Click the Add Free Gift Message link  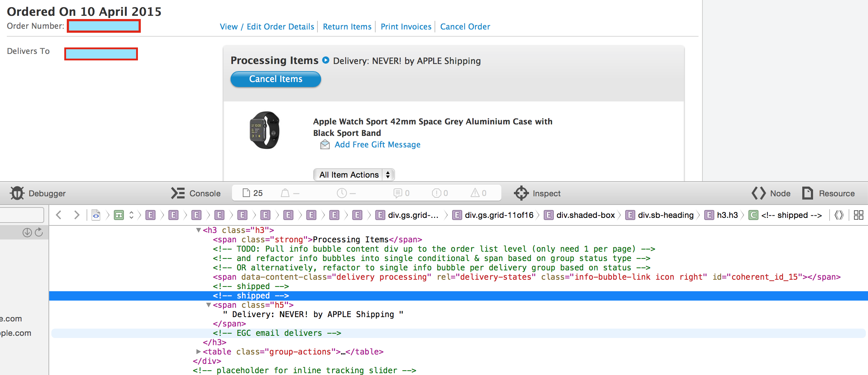pyautogui.click(x=377, y=145)
